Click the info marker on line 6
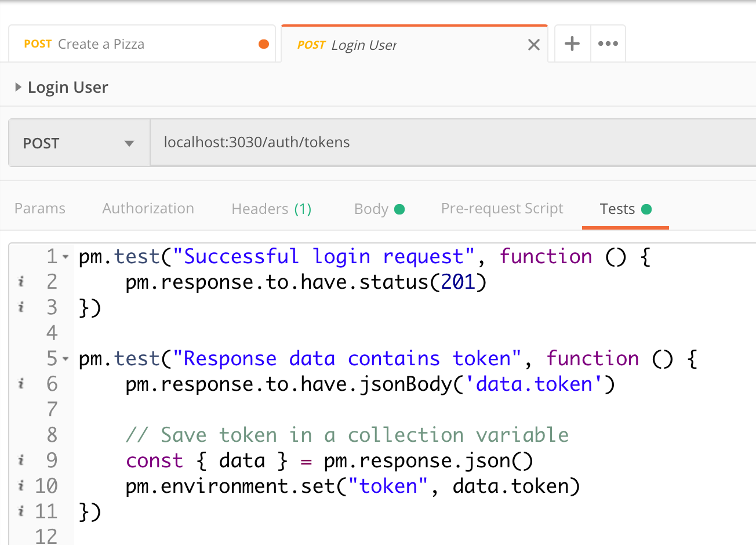The image size is (756, 545). tap(21, 384)
